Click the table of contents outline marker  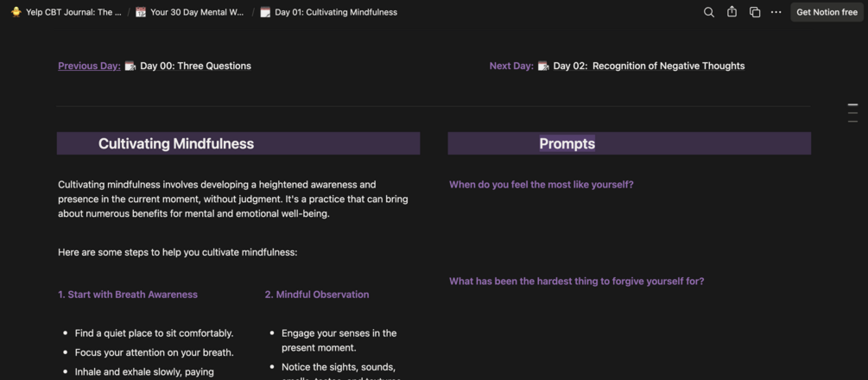click(852, 113)
